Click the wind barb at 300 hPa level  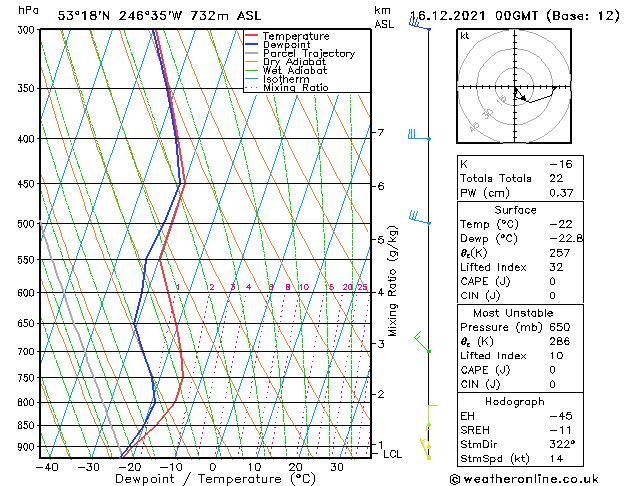click(420, 24)
